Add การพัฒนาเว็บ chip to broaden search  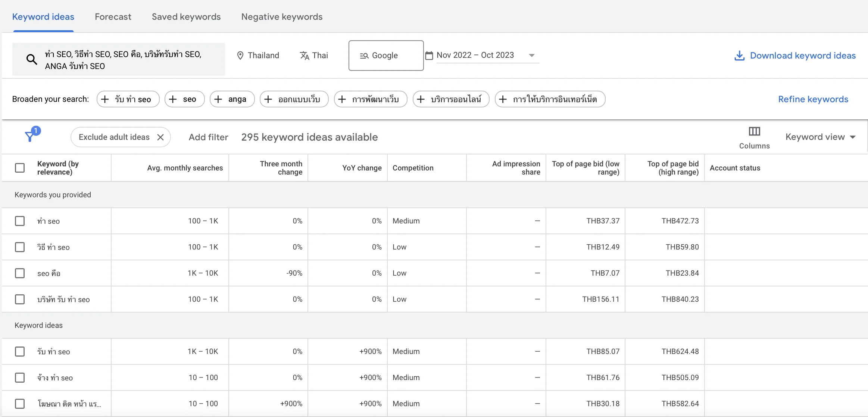click(x=371, y=99)
